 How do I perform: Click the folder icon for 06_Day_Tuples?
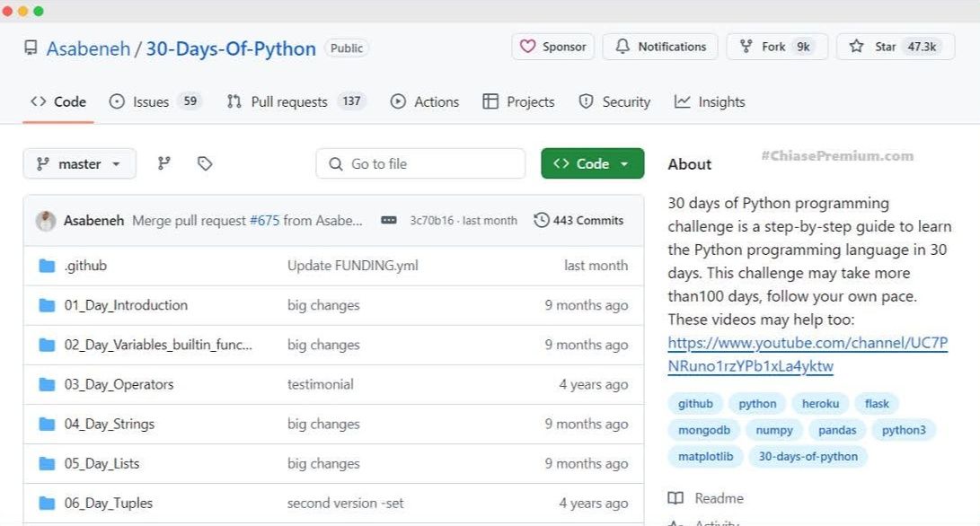(47, 504)
